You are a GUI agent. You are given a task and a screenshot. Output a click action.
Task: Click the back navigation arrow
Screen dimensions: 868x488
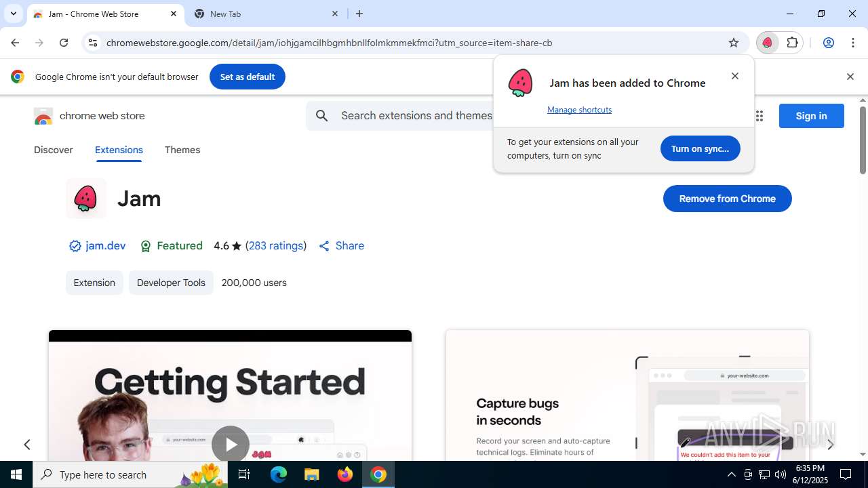click(15, 43)
